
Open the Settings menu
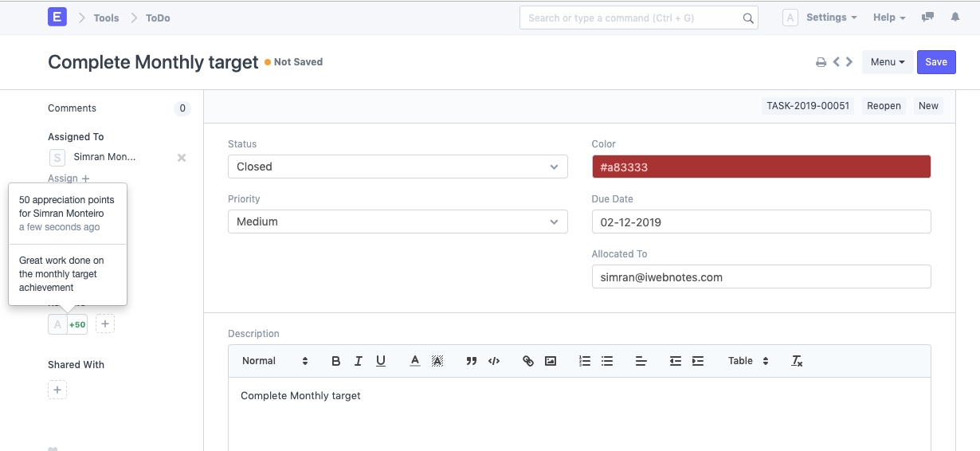(x=831, y=18)
